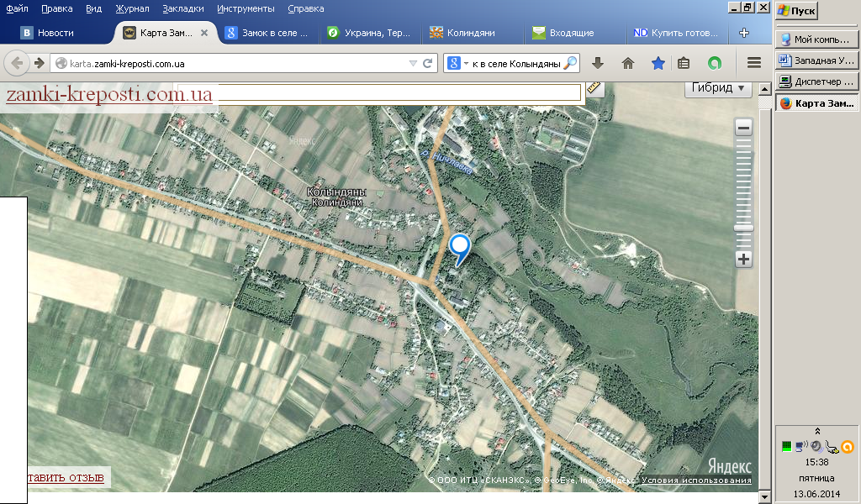Go to the browser home page icon
The width and height of the screenshot is (861, 504).
[x=627, y=63]
